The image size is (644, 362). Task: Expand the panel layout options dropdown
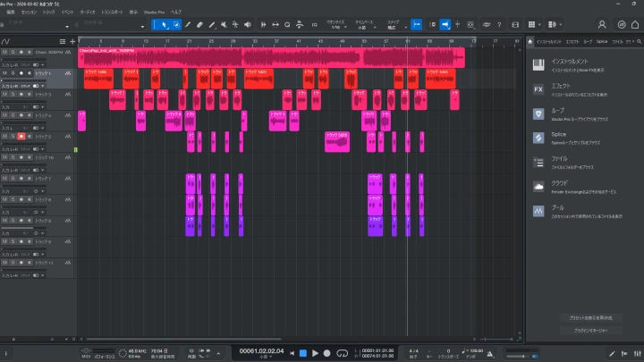(560, 25)
